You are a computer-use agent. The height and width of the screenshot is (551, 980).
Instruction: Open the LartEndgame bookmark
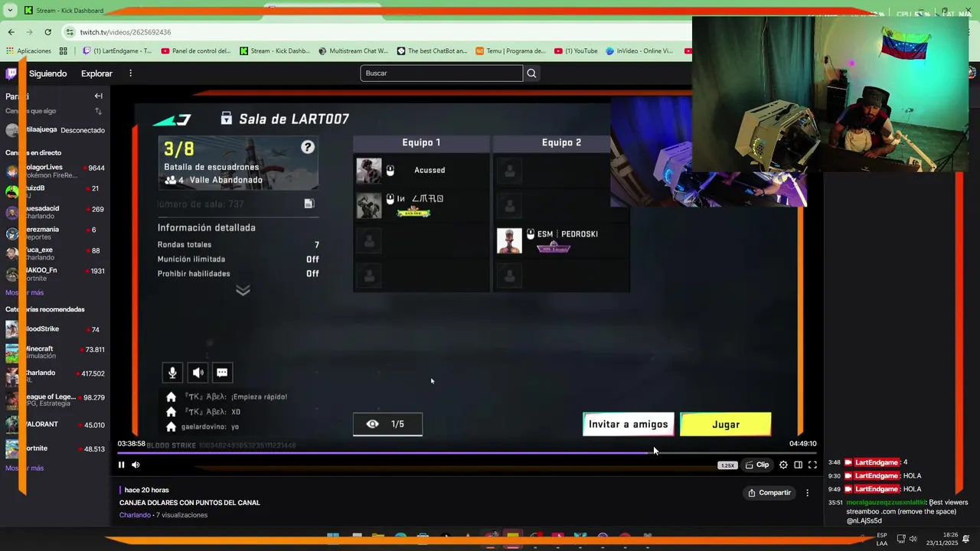click(x=116, y=51)
